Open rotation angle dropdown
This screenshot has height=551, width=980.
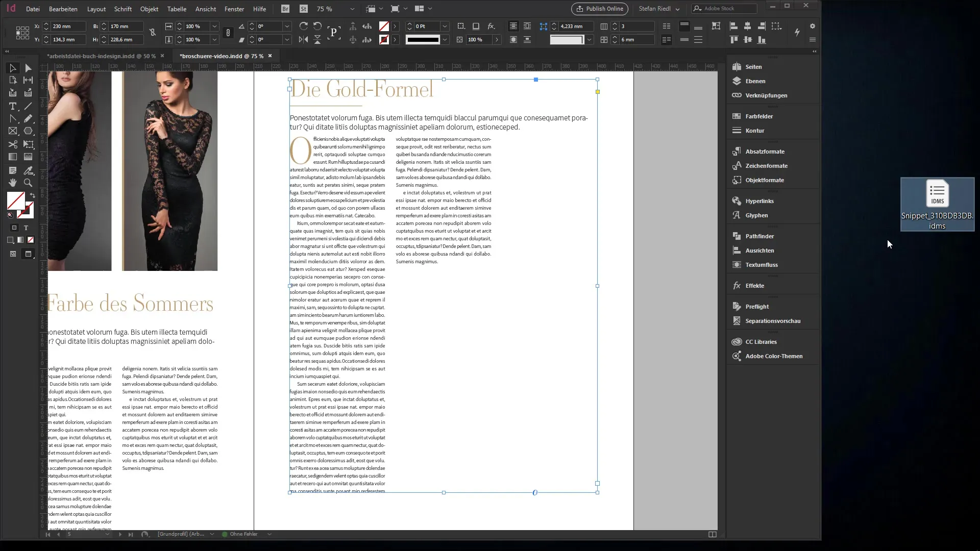[287, 26]
